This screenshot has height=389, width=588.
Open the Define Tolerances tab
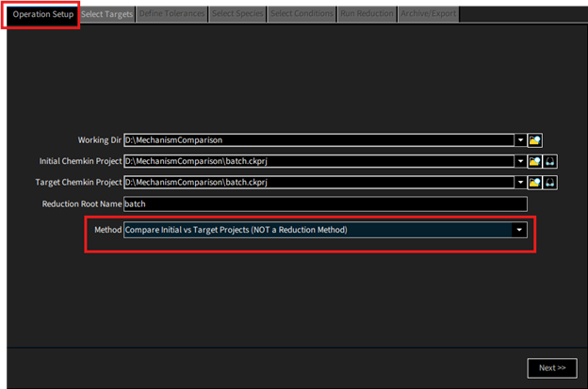coord(172,14)
